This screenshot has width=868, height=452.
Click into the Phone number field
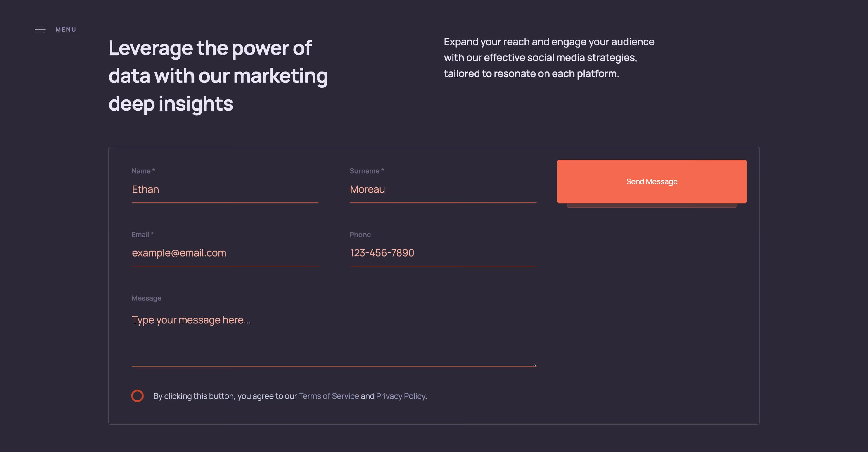pos(443,253)
